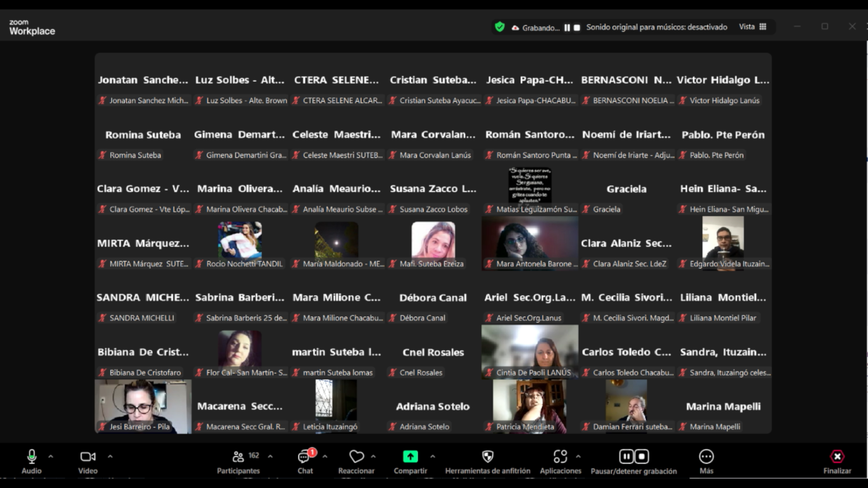The height and width of the screenshot is (488, 868).
Task: Open Herramientas de anfitrión shield
Action: point(487,457)
